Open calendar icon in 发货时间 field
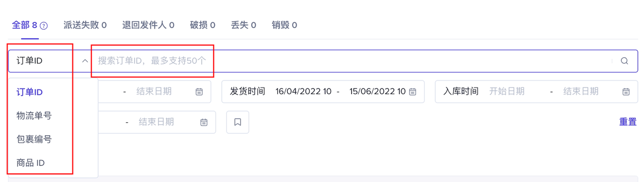The image size is (644, 182). [413, 92]
